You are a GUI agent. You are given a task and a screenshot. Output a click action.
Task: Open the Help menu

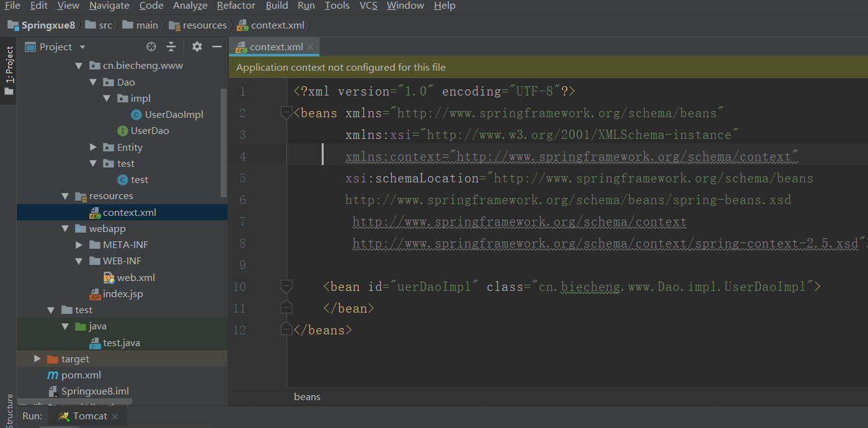click(445, 6)
